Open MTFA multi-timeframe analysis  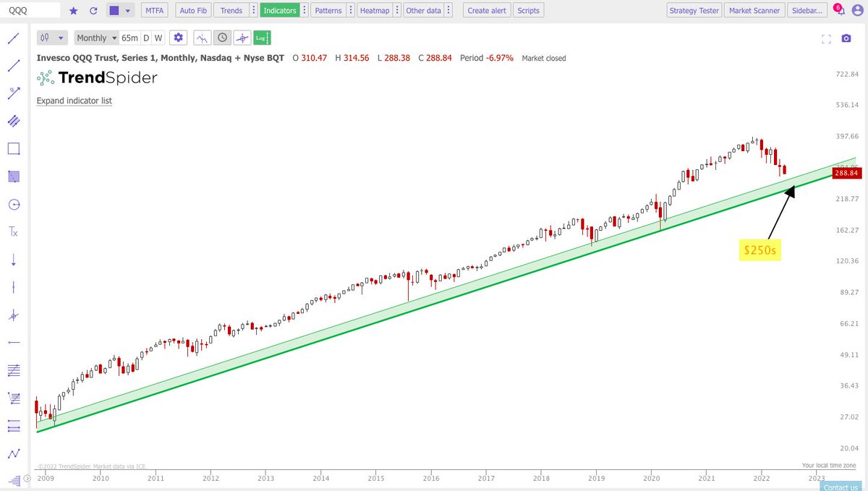[x=153, y=11]
